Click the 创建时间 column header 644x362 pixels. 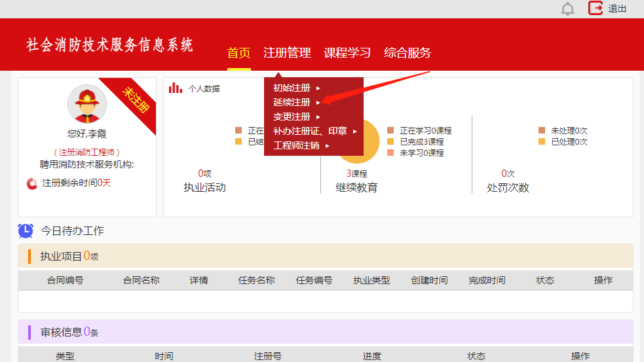[x=430, y=280]
